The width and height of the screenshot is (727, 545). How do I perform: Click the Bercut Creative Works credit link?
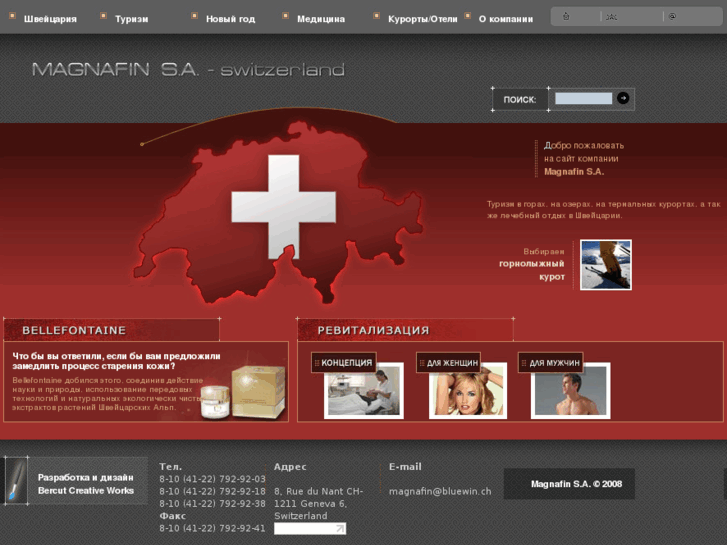(86, 490)
